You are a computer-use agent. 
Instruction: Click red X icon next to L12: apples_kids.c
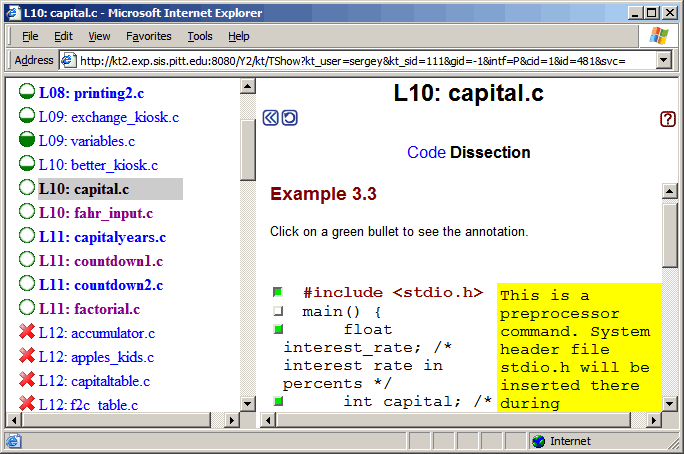coord(27,356)
